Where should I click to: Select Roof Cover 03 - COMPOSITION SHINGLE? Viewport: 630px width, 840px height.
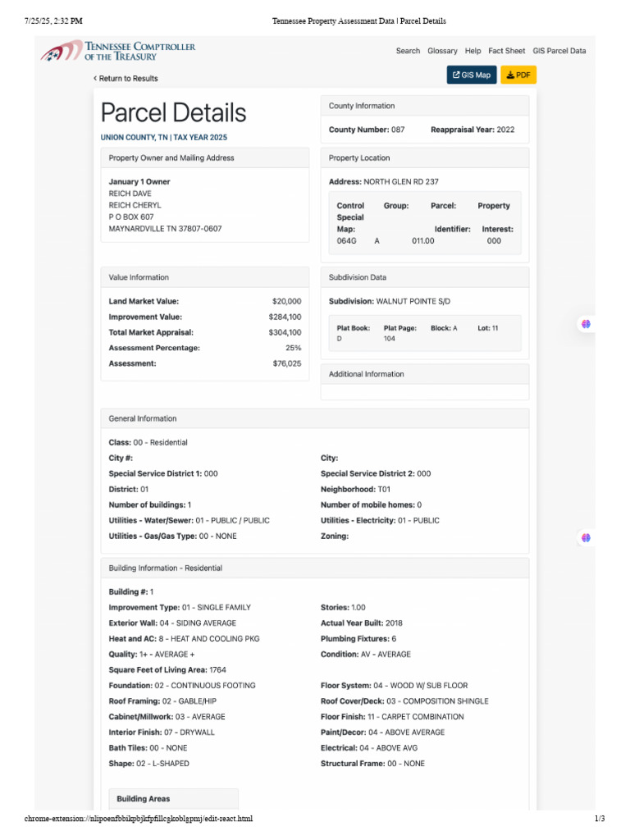pyautogui.click(x=437, y=701)
